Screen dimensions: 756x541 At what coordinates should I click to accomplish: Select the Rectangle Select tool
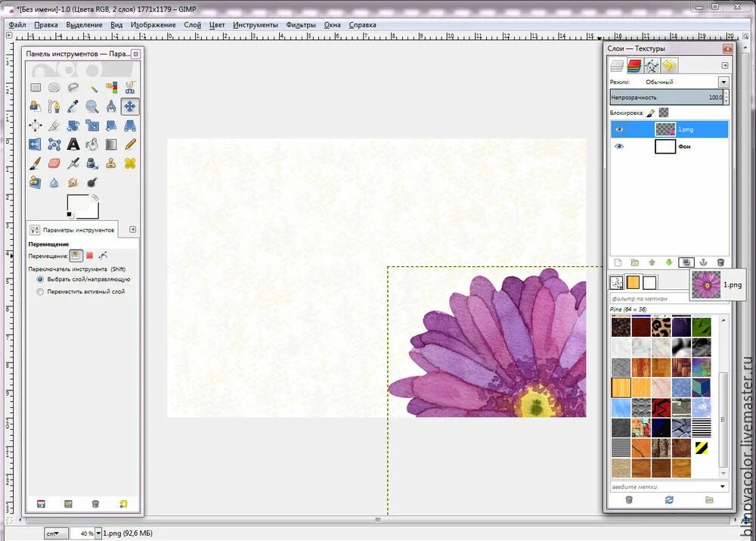(36, 87)
